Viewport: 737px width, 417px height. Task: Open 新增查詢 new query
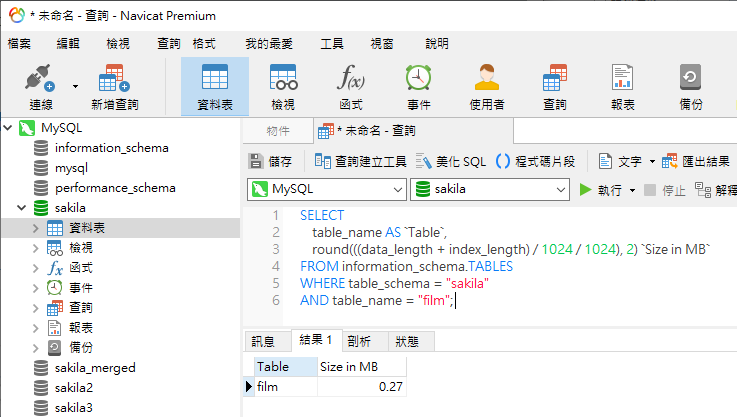coord(114,80)
